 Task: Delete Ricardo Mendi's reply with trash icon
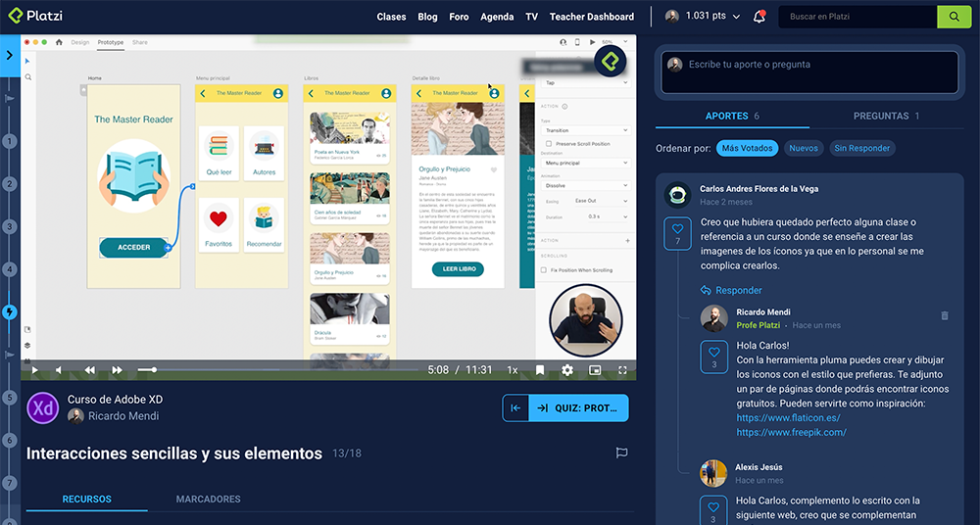point(945,315)
